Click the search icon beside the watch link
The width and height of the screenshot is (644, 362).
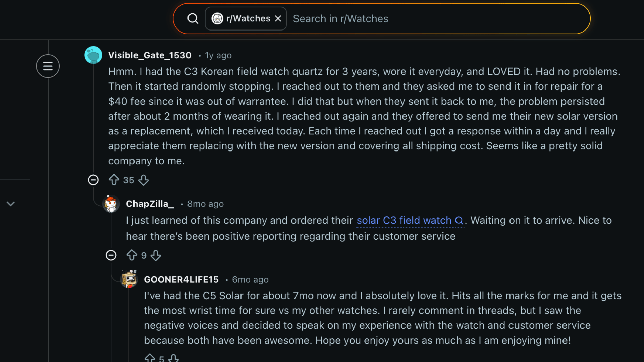pos(459,221)
